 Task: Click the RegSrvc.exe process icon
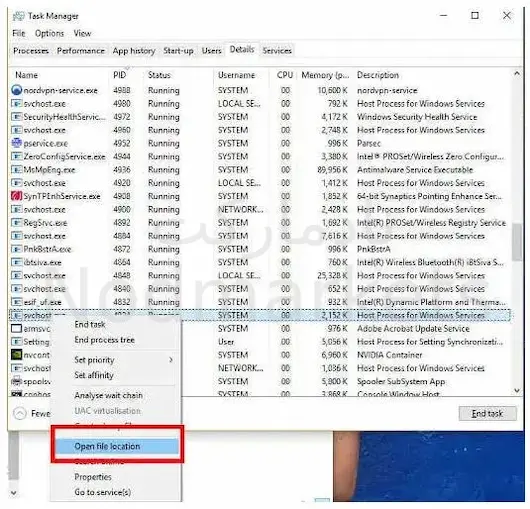click(17, 222)
